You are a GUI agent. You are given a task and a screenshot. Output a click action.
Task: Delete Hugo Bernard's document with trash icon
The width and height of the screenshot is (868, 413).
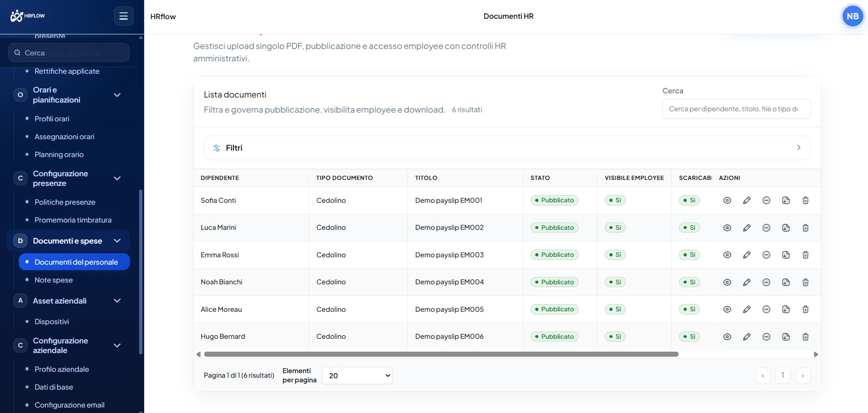[805, 337]
